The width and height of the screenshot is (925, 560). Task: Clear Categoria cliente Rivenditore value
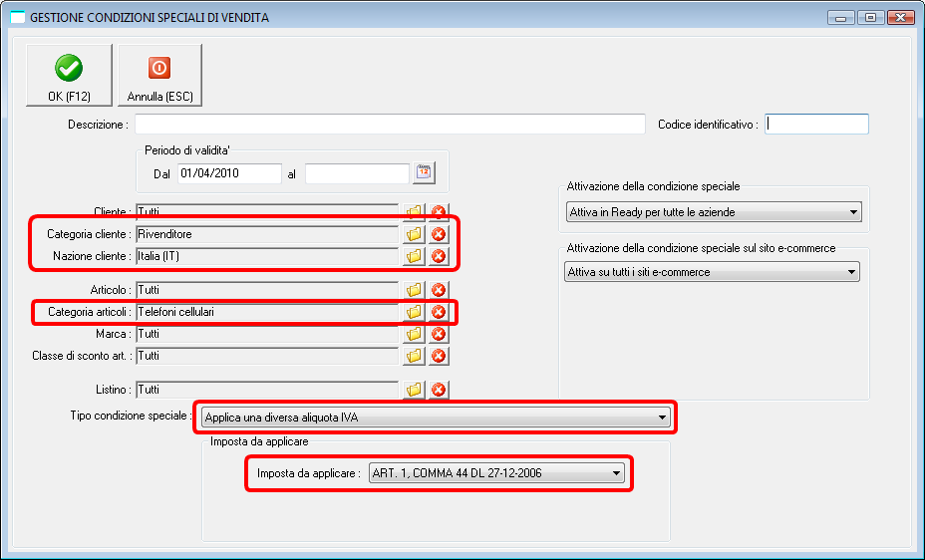pyautogui.click(x=439, y=234)
